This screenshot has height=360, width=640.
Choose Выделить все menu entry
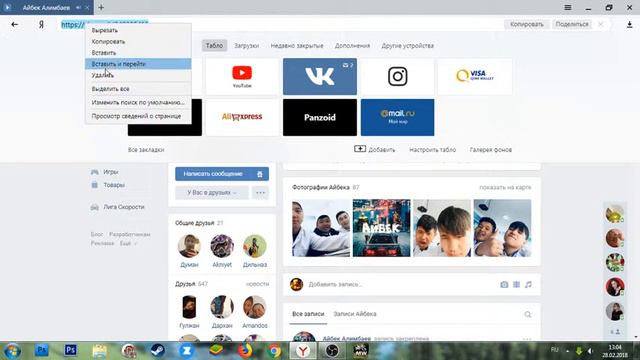(138, 89)
